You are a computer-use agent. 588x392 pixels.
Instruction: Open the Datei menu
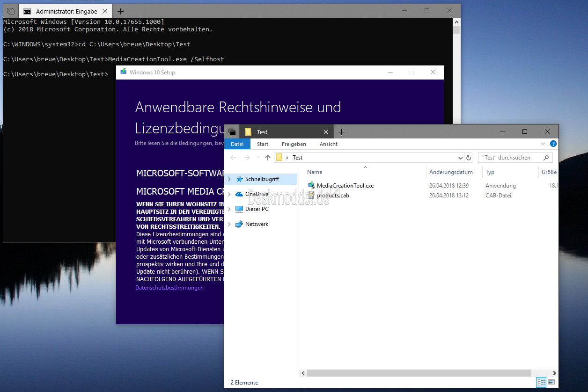coord(237,144)
